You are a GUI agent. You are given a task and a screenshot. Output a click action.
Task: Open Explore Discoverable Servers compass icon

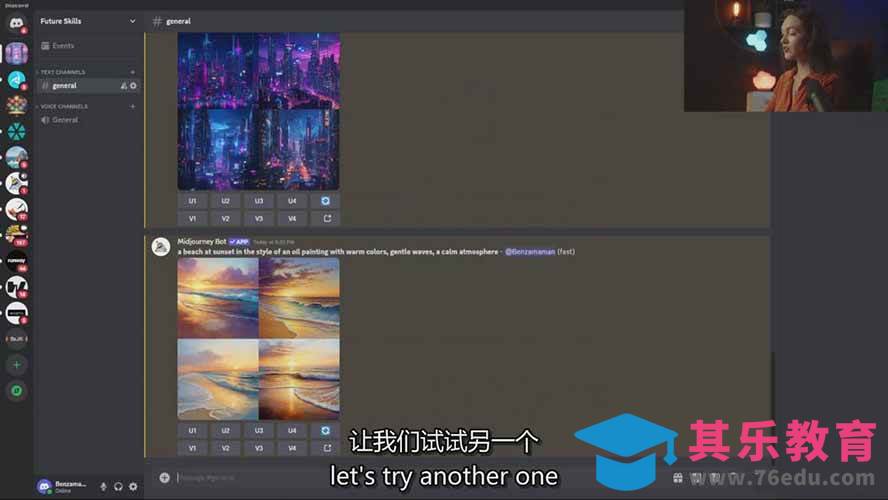point(16,391)
